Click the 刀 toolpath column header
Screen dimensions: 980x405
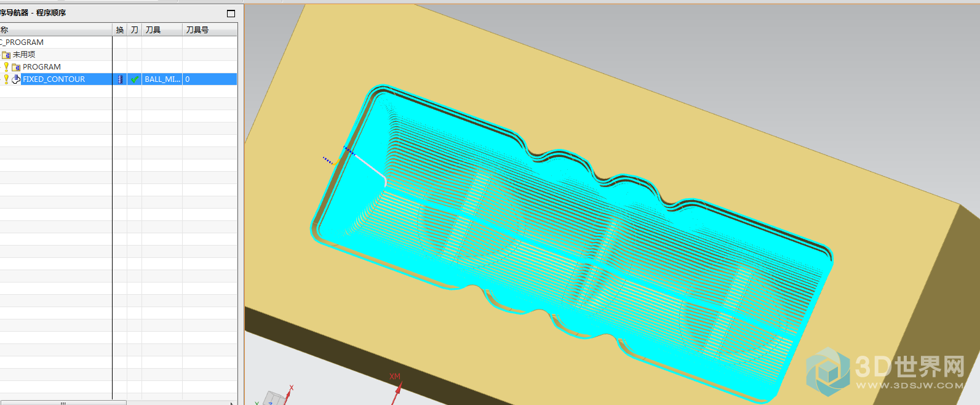[x=135, y=30]
